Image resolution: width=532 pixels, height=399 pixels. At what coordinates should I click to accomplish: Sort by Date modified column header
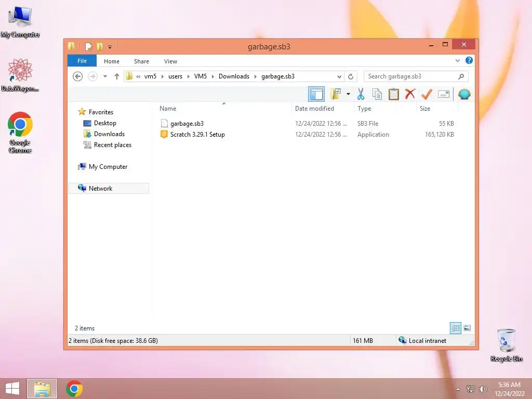pyautogui.click(x=314, y=109)
